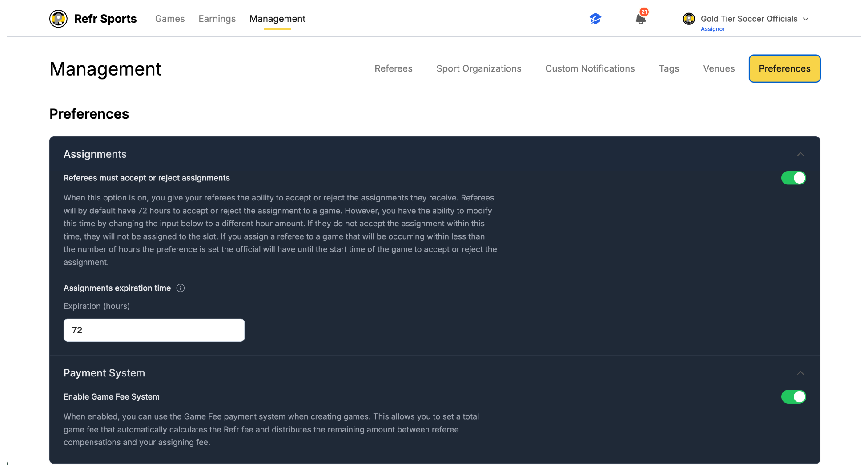Select the Management nav item

click(x=277, y=19)
